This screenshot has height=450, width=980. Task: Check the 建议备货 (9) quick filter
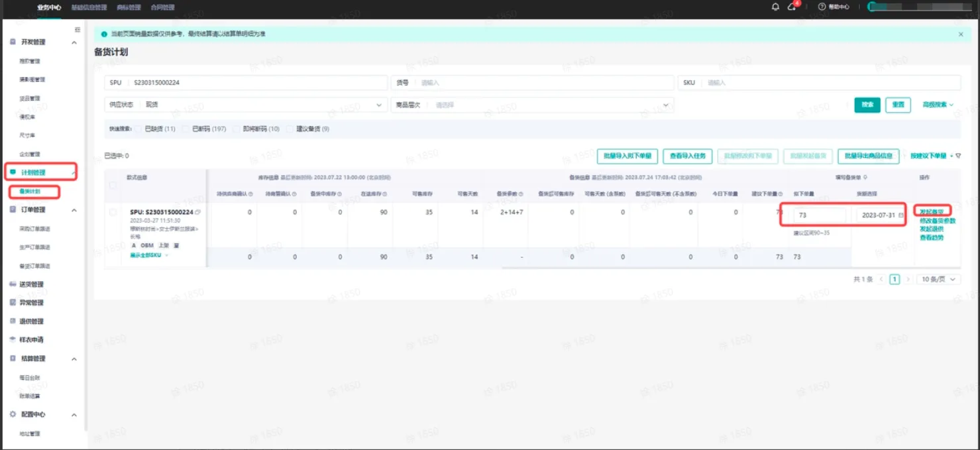tap(290, 129)
